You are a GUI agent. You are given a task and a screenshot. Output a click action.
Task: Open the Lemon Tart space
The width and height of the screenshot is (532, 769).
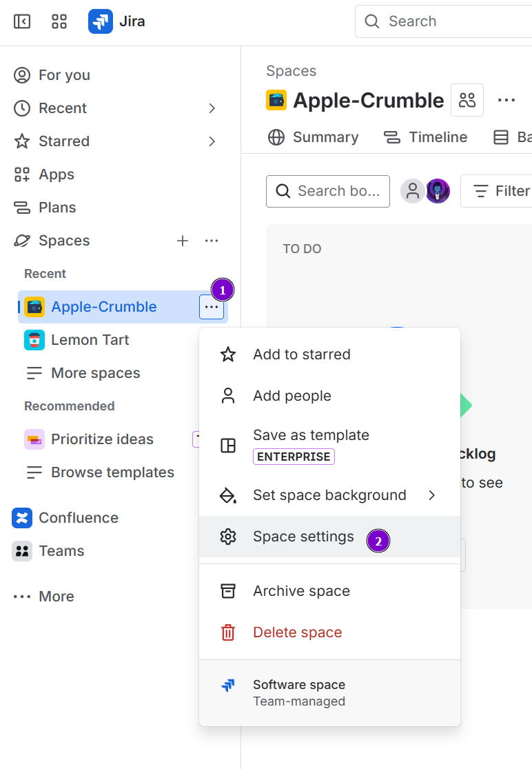[90, 340]
